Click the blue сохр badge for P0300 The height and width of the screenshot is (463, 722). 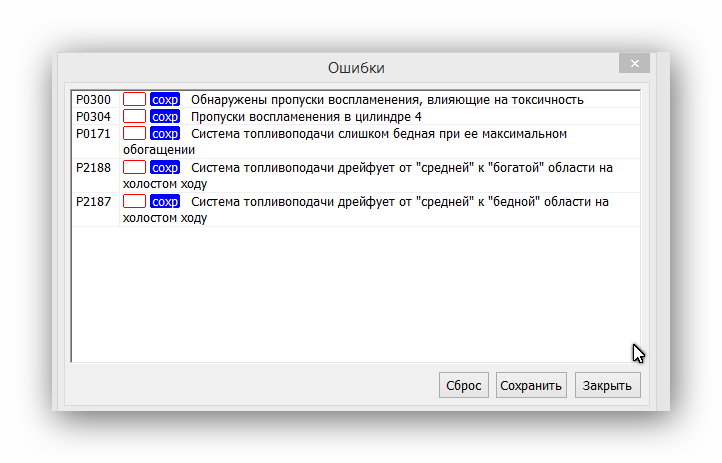coord(165,99)
